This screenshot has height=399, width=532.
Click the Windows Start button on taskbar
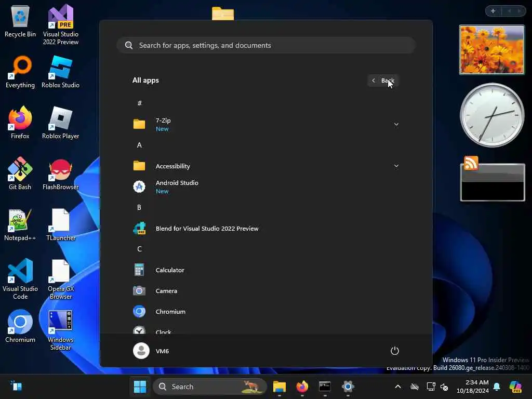coord(140,387)
